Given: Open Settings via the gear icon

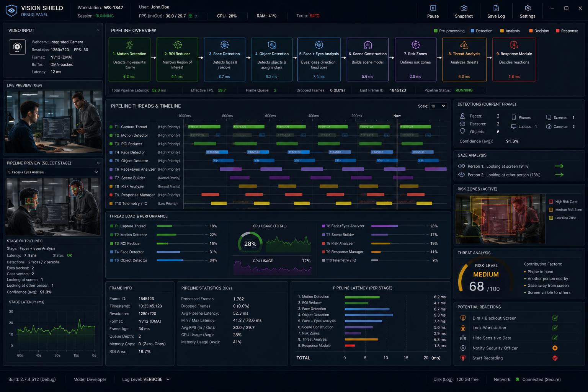Looking at the screenshot, I should coord(528,8).
